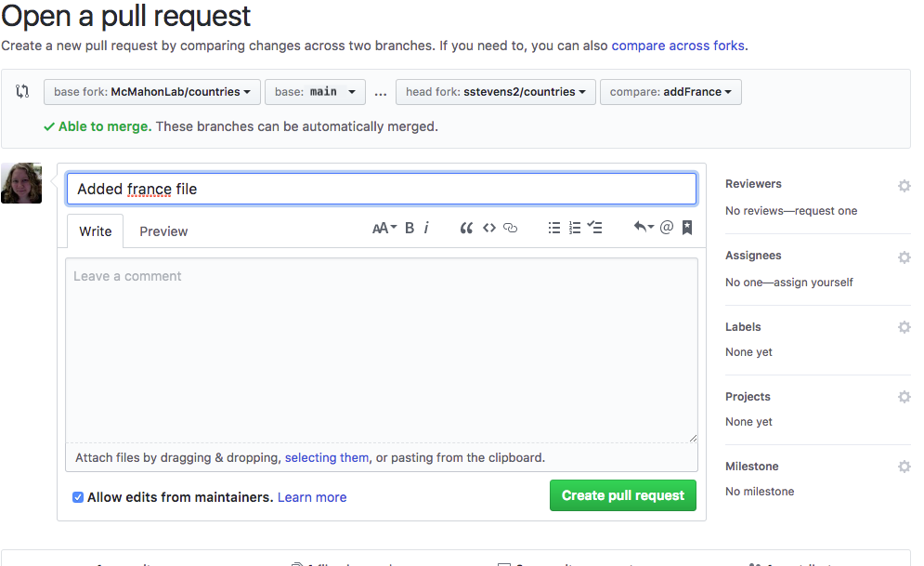Click the comment box resize handle

[693, 438]
